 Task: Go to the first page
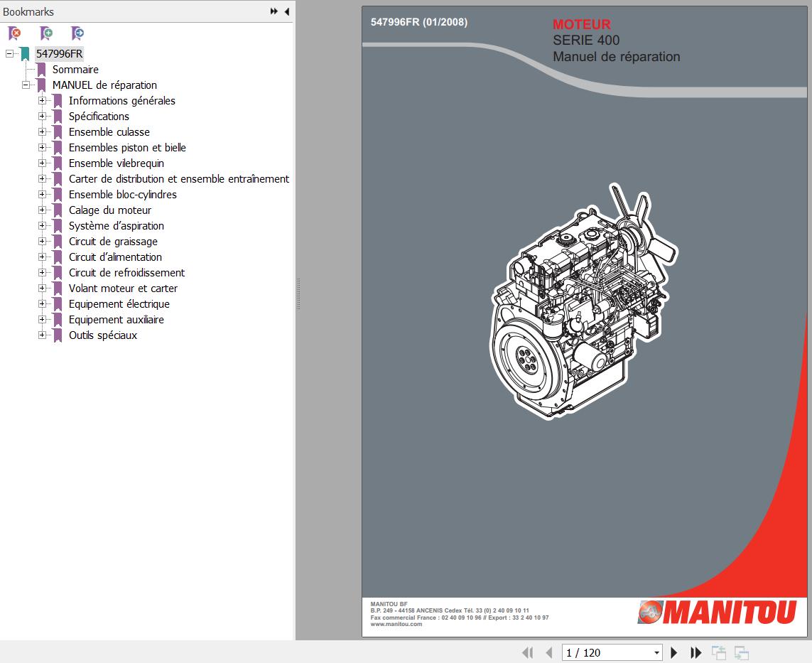pyautogui.click(x=528, y=652)
